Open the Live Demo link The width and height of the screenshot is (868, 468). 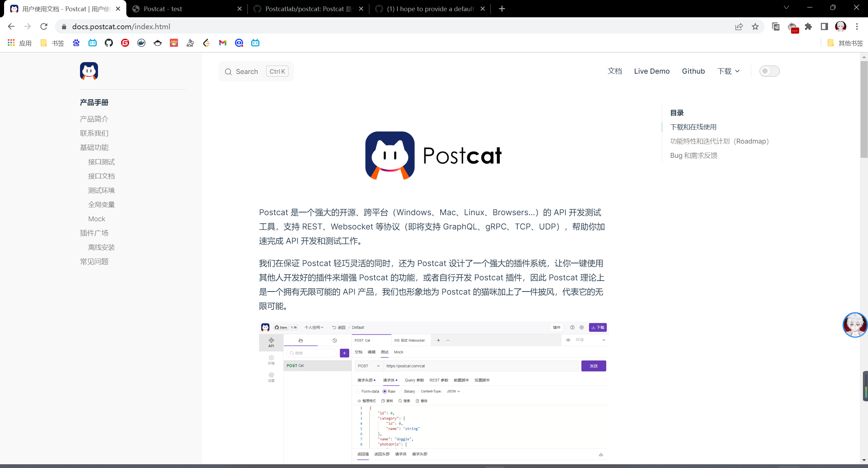pos(651,71)
